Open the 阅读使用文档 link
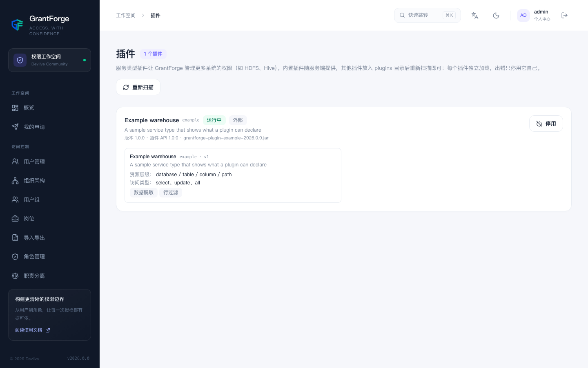Viewport: 588px width, 368px height. pos(33,330)
